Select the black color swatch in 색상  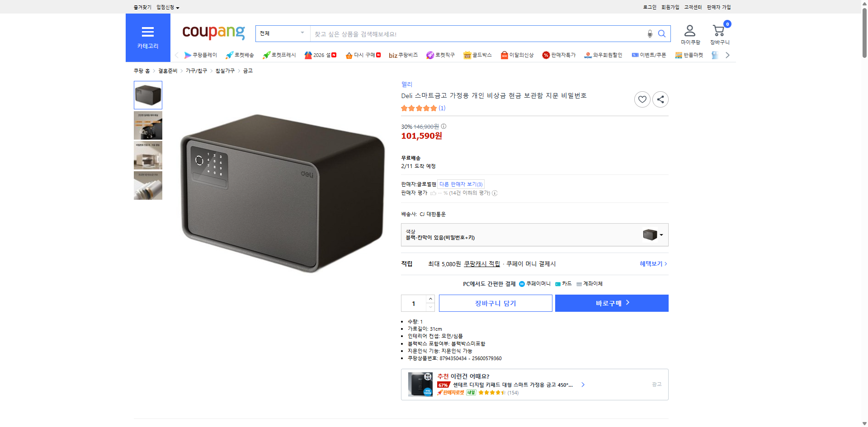pos(649,235)
